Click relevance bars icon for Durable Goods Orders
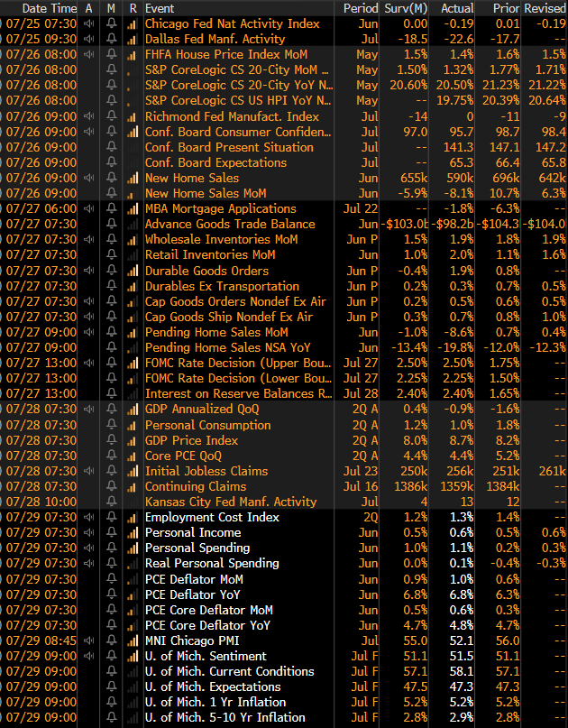The height and width of the screenshot is (728, 568). pos(132,271)
